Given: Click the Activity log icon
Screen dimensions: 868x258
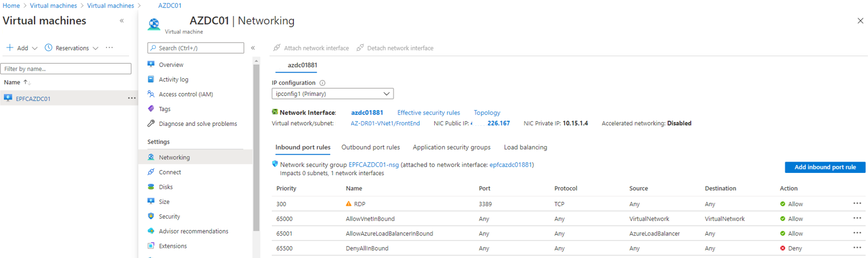Looking at the screenshot, I should [x=151, y=79].
